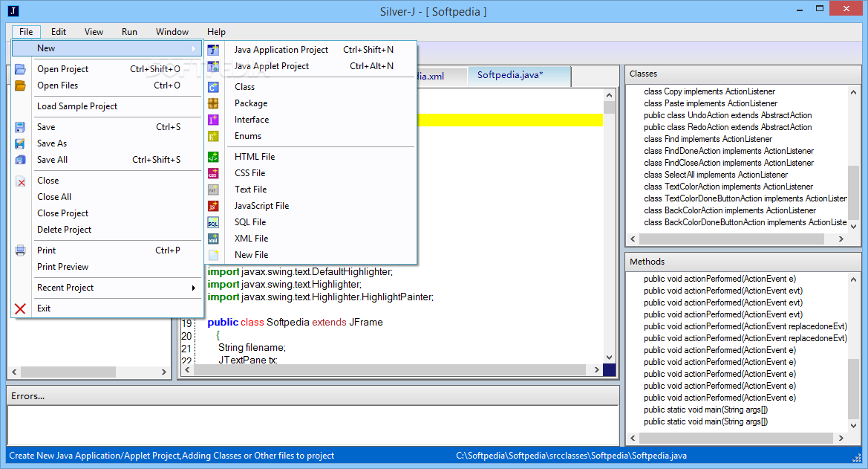Click the Save disk icon
Screen dimensions: 868x469
click(x=21, y=127)
